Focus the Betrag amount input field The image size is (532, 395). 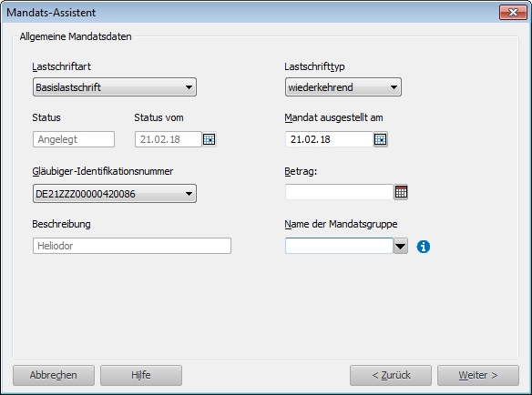(339, 192)
